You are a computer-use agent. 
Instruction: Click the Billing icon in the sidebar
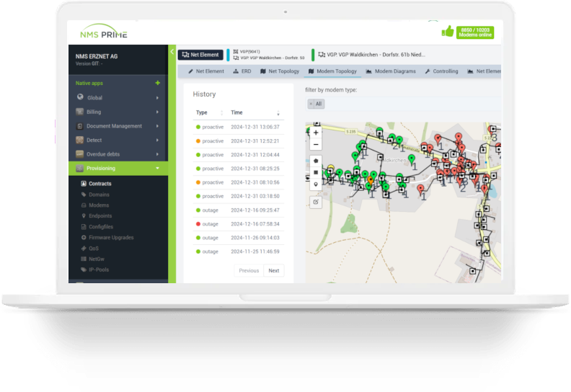click(80, 112)
